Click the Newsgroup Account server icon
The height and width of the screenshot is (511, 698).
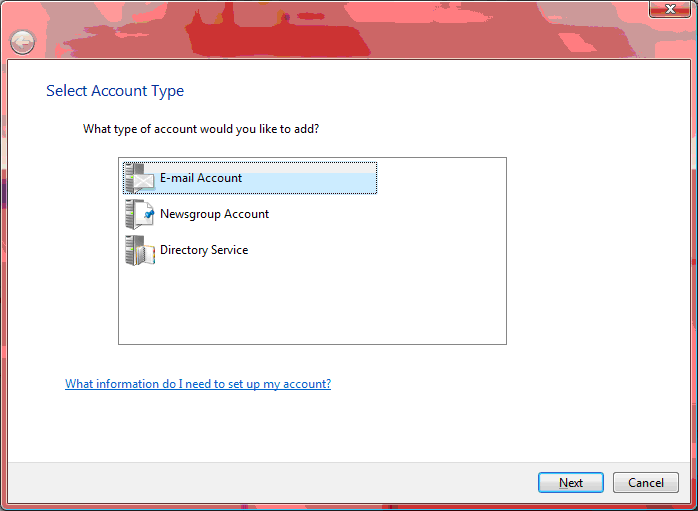140,214
